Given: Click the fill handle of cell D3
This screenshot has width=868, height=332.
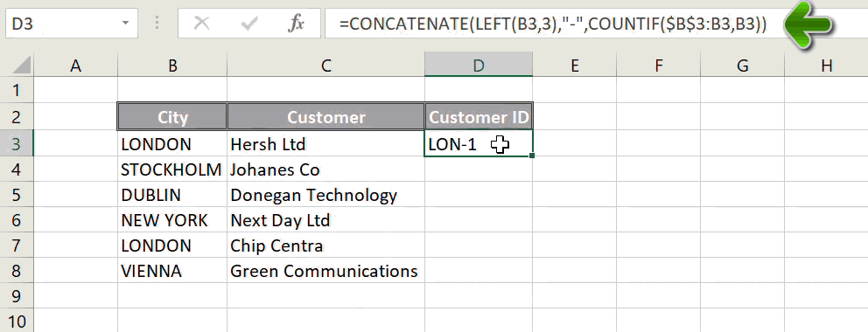Looking at the screenshot, I should pos(532,156).
